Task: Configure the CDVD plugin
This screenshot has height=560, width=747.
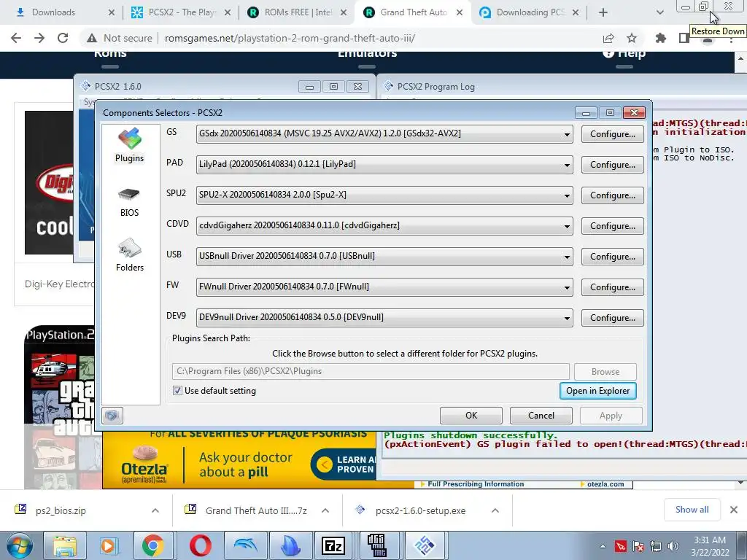Action: coord(612,226)
